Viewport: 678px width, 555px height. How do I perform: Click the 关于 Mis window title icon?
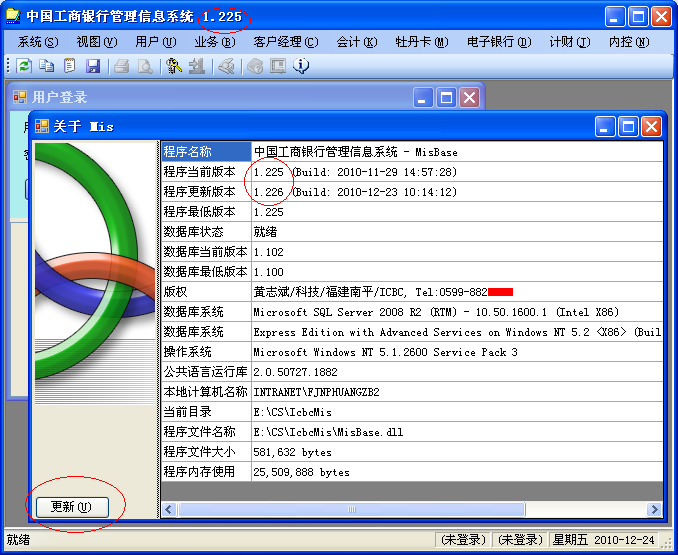(x=42, y=126)
